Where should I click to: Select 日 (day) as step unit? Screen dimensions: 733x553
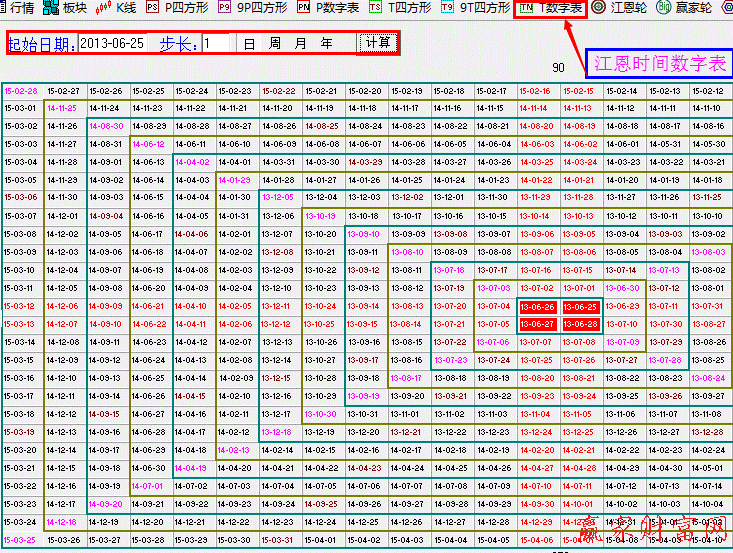[248, 44]
